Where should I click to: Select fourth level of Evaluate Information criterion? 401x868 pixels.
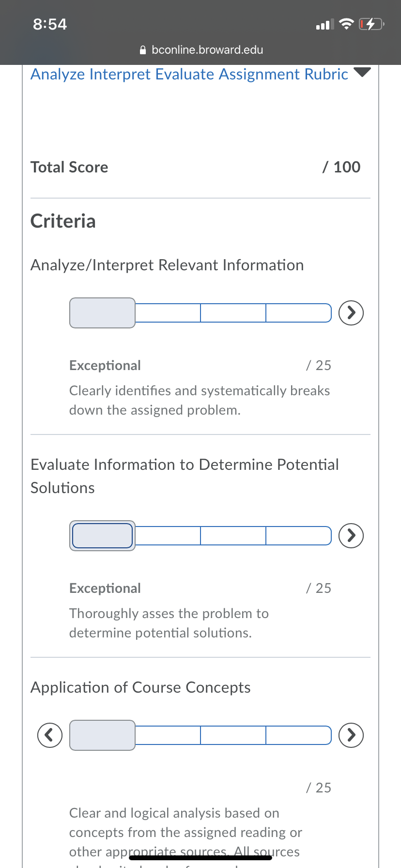coord(299,536)
